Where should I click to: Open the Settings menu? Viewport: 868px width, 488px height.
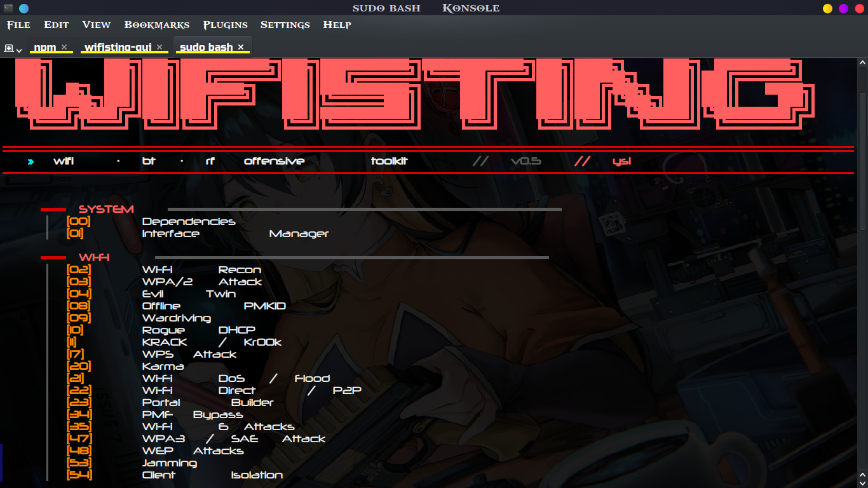[x=285, y=25]
